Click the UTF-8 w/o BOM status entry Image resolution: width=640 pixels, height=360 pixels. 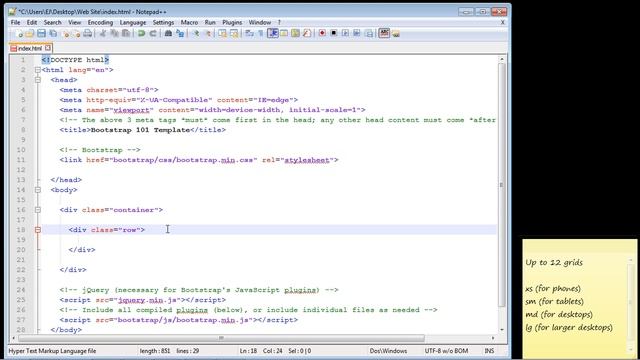[x=446, y=351]
